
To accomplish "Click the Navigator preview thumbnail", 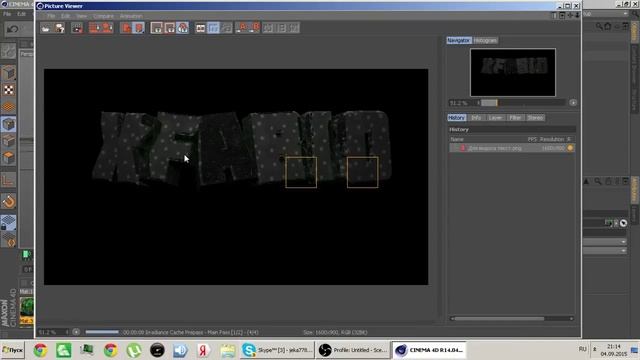I will pyautogui.click(x=513, y=72).
